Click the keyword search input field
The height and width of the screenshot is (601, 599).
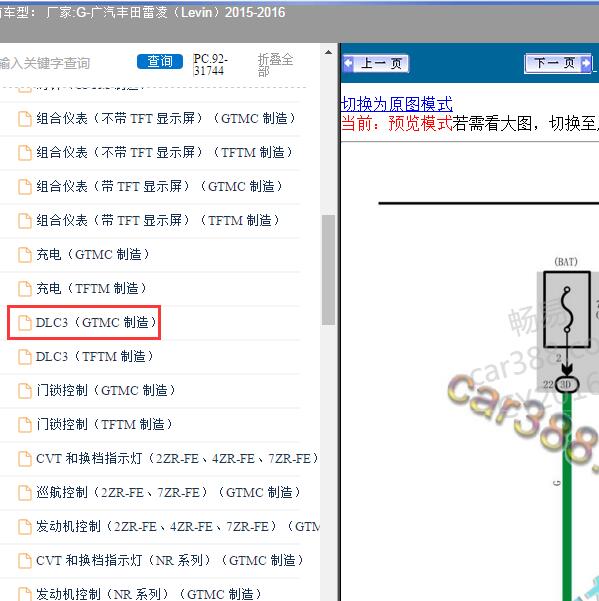coord(65,63)
